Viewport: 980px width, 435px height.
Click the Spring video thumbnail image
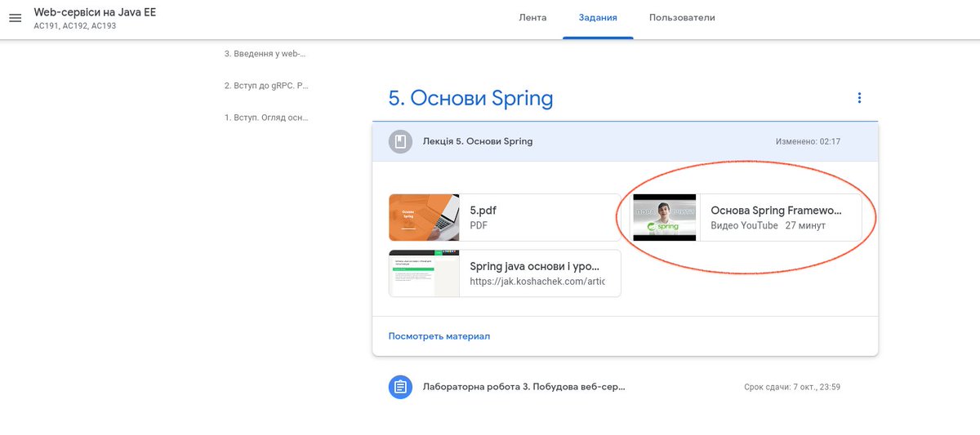[x=664, y=217]
